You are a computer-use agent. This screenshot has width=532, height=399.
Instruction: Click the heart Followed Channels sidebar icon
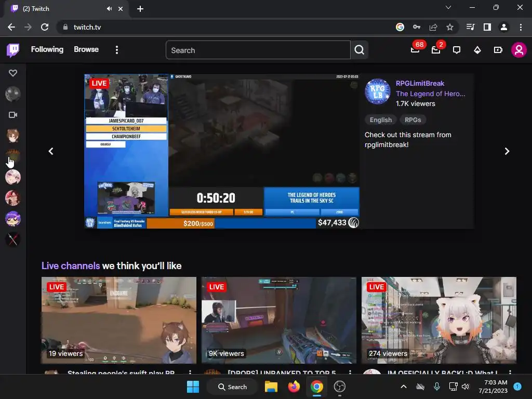click(x=13, y=73)
